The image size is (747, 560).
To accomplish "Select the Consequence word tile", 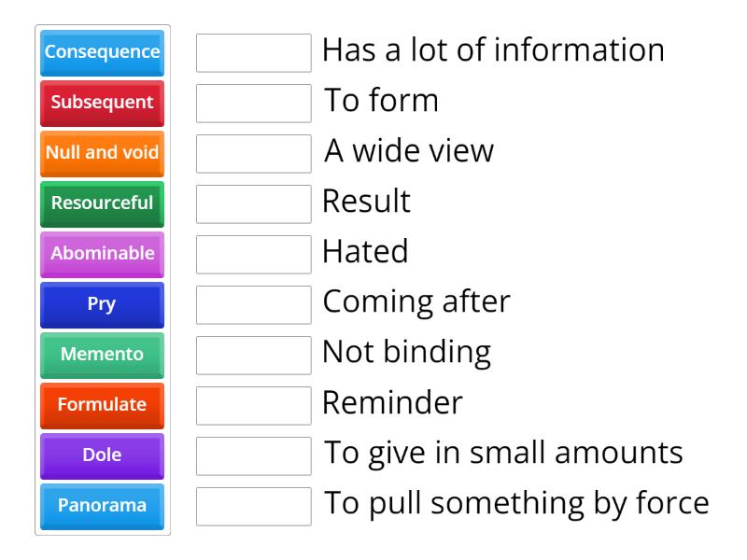I will pos(103,53).
